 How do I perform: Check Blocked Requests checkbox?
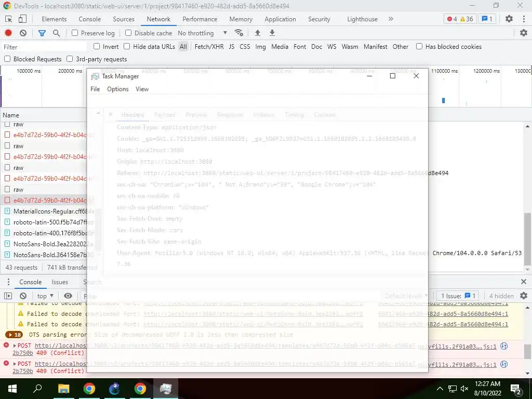coord(7,59)
